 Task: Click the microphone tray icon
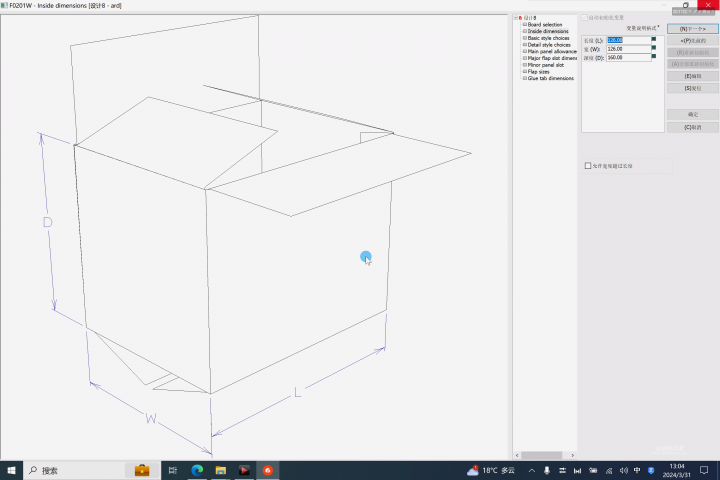point(546,470)
